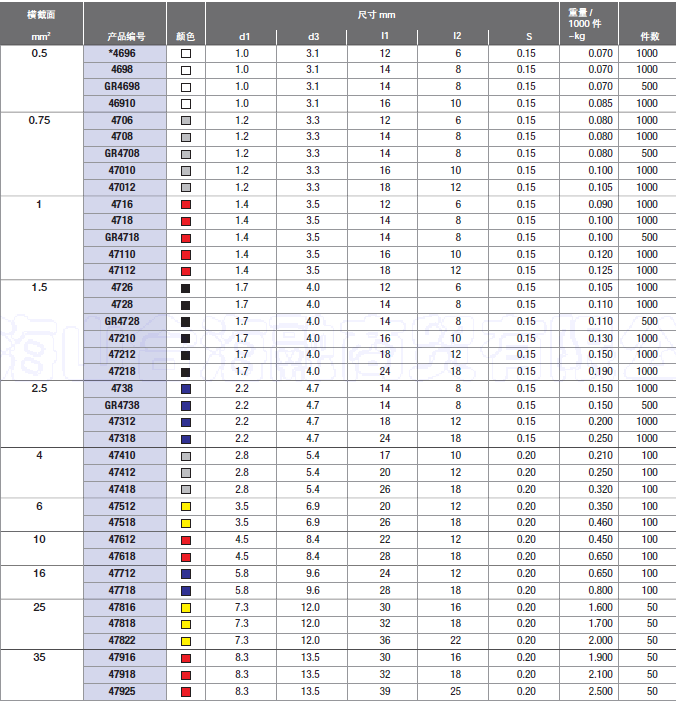
Task: Select the yellow swatch in row 47822
Action: pos(185,640)
